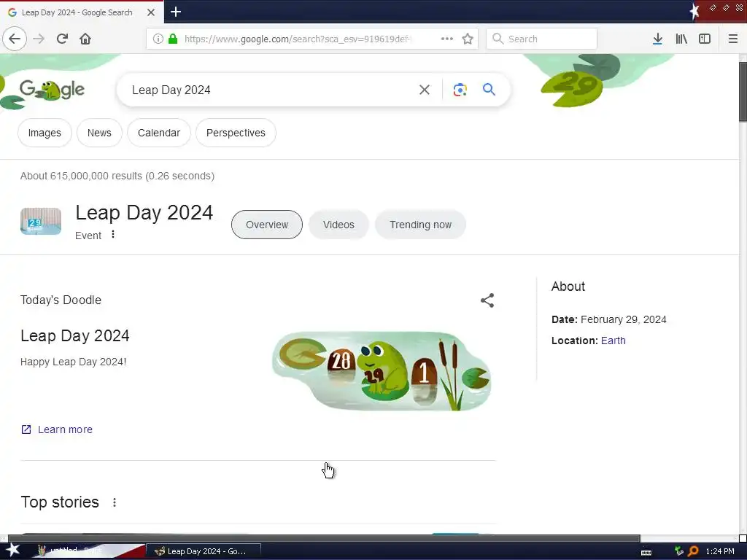Select the Images filter chip
The height and width of the screenshot is (560, 747).
click(44, 133)
